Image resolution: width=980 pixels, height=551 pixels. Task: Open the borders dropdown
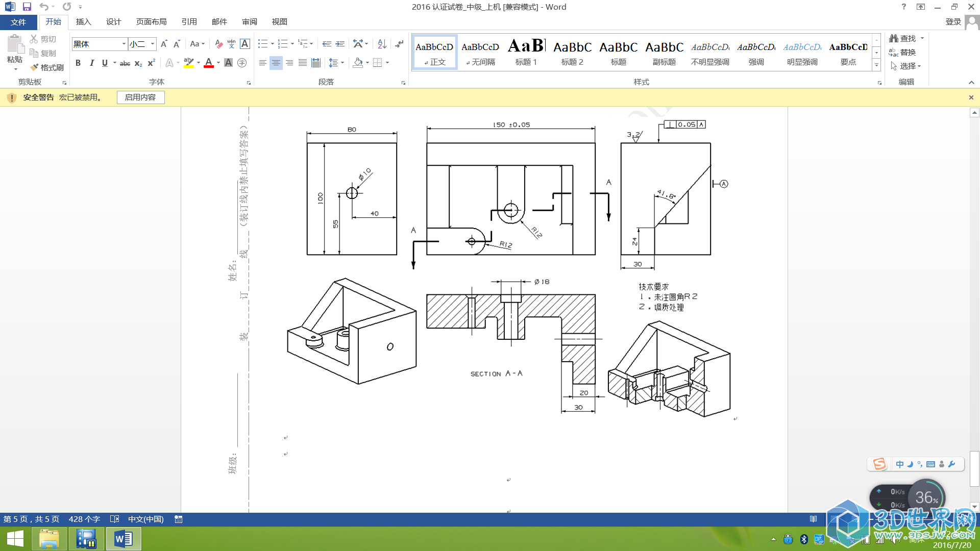[x=387, y=63]
